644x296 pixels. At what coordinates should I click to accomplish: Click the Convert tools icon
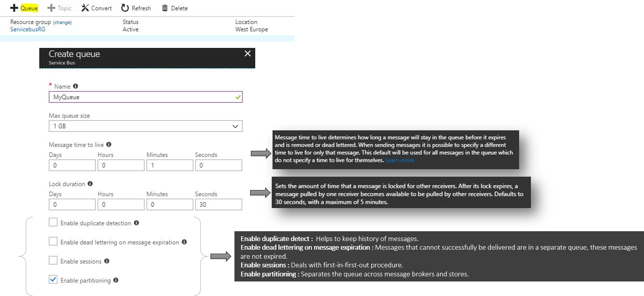(x=85, y=8)
